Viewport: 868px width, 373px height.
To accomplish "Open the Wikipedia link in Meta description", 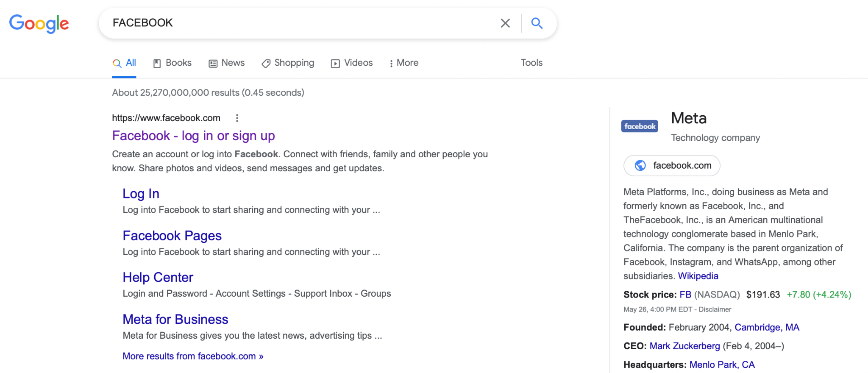I will 698,276.
